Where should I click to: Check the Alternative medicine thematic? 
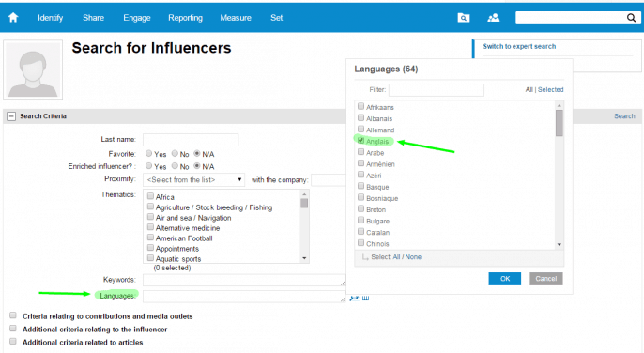[150, 227]
